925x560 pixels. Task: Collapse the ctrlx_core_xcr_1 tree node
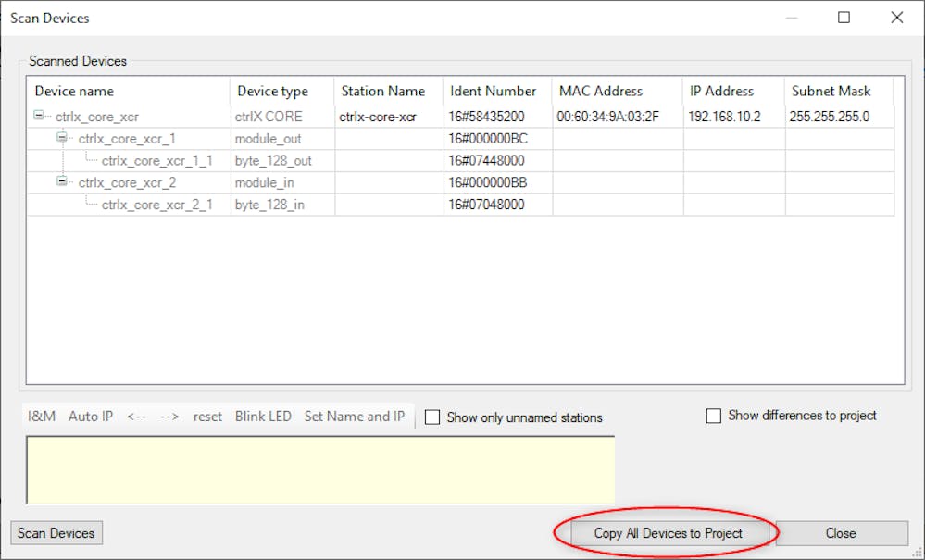pyautogui.click(x=61, y=137)
